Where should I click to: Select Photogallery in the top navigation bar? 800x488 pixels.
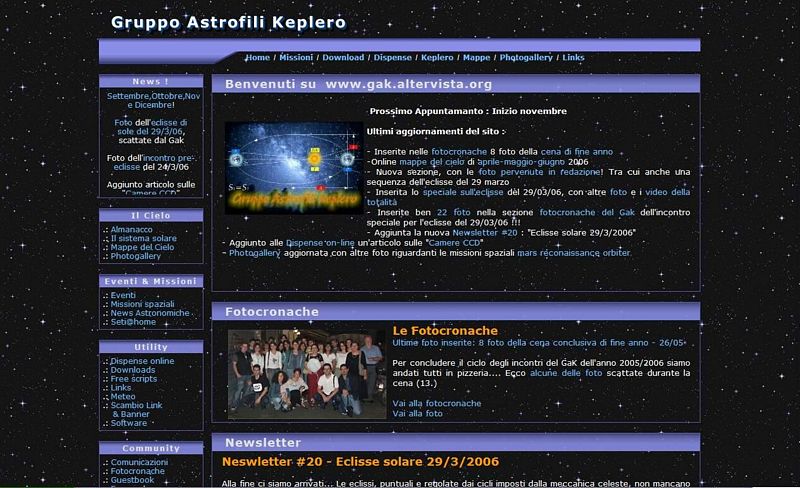point(526,58)
